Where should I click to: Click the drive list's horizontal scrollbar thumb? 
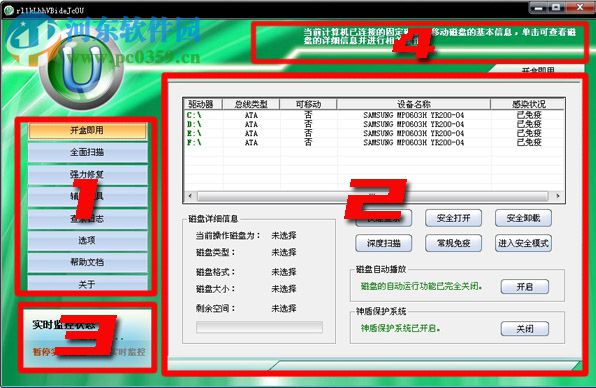(x=372, y=196)
